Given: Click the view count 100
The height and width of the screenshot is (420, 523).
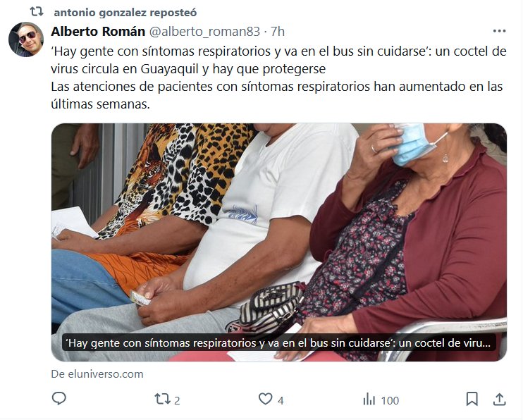Looking at the screenshot, I should [x=390, y=400].
